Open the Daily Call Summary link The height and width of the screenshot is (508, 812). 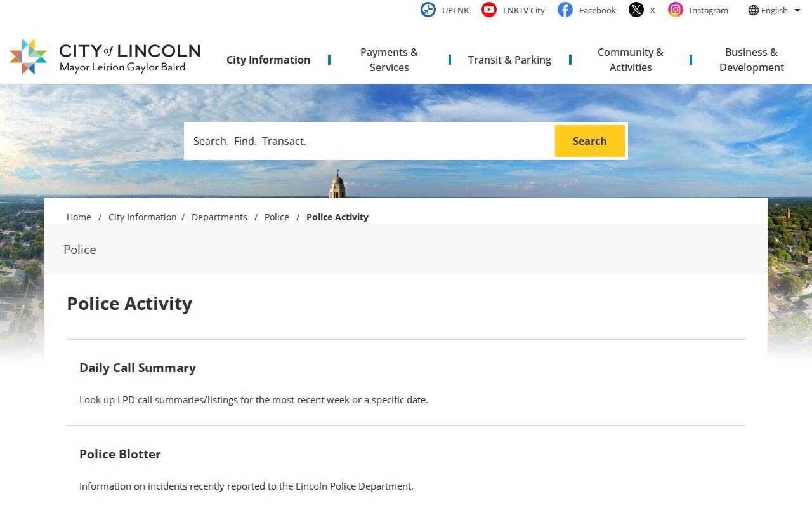(x=138, y=368)
